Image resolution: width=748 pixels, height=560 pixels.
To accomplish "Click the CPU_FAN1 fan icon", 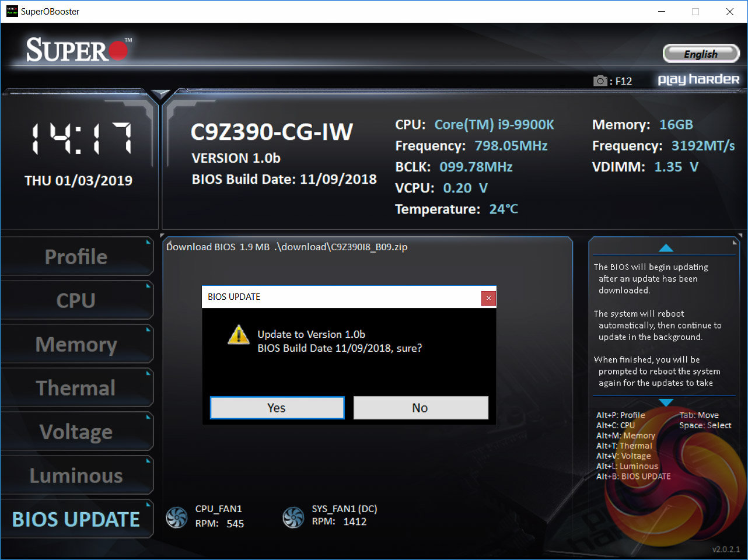I will coord(177,517).
